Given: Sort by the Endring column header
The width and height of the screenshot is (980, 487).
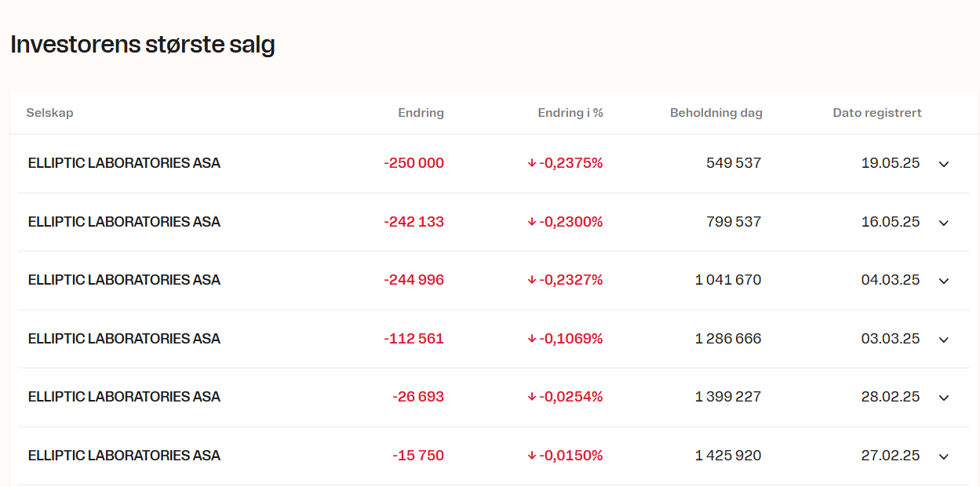Looking at the screenshot, I should click(421, 113).
